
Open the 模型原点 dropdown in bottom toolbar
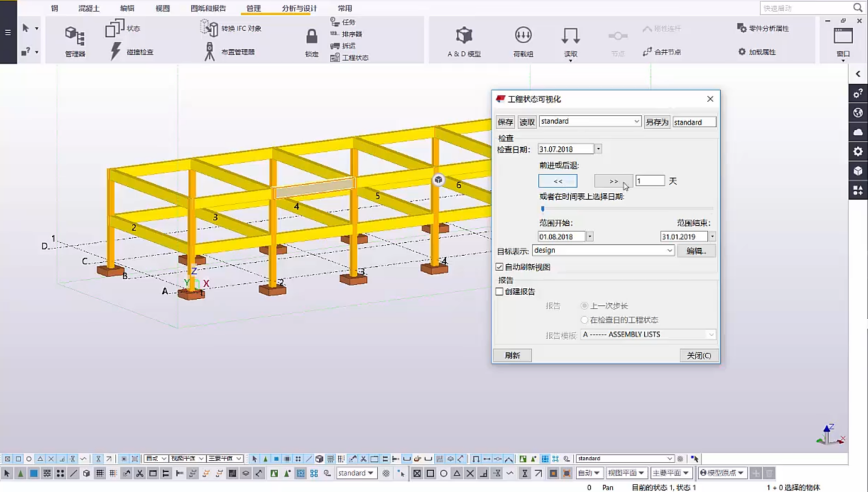pyautogui.click(x=722, y=473)
